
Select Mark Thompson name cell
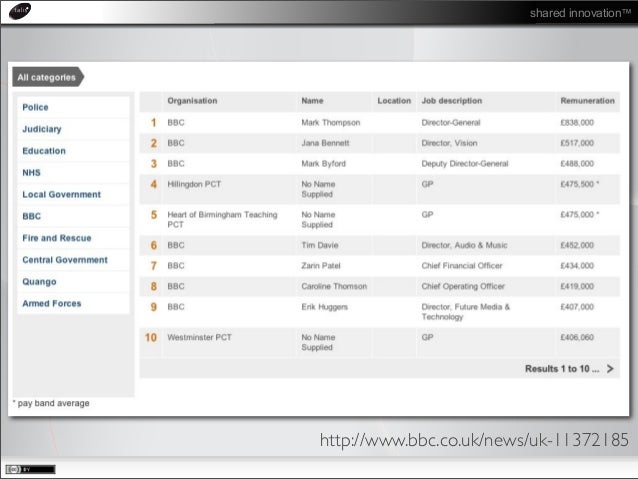pos(331,122)
